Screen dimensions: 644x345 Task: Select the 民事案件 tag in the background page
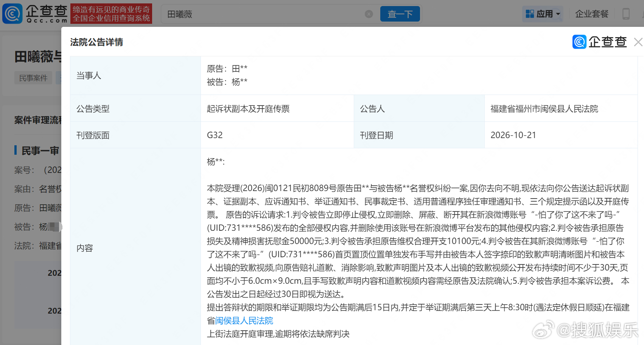(33, 78)
